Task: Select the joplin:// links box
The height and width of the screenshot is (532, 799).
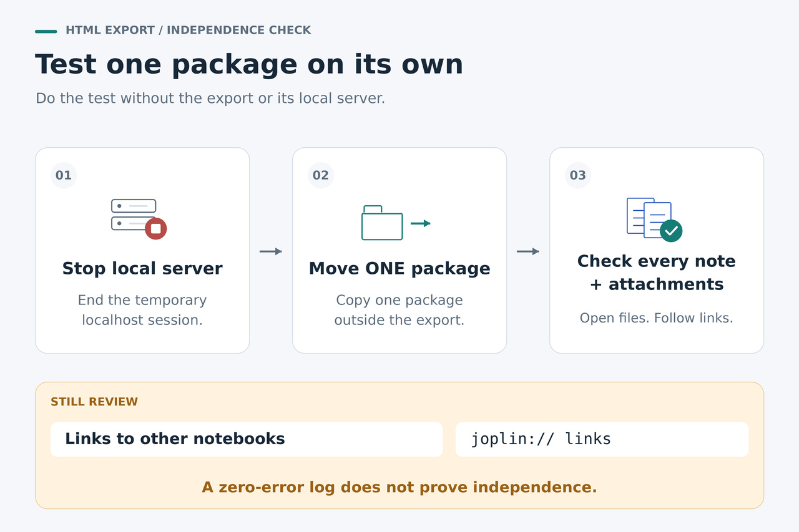Action: pos(602,439)
